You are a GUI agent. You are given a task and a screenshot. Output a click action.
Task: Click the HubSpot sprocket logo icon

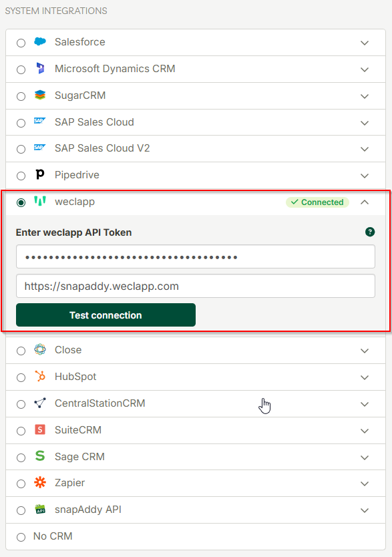tap(40, 376)
